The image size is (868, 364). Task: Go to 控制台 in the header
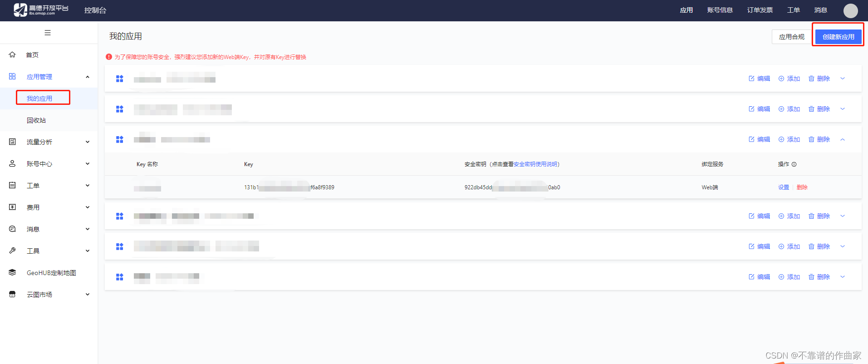coord(95,10)
